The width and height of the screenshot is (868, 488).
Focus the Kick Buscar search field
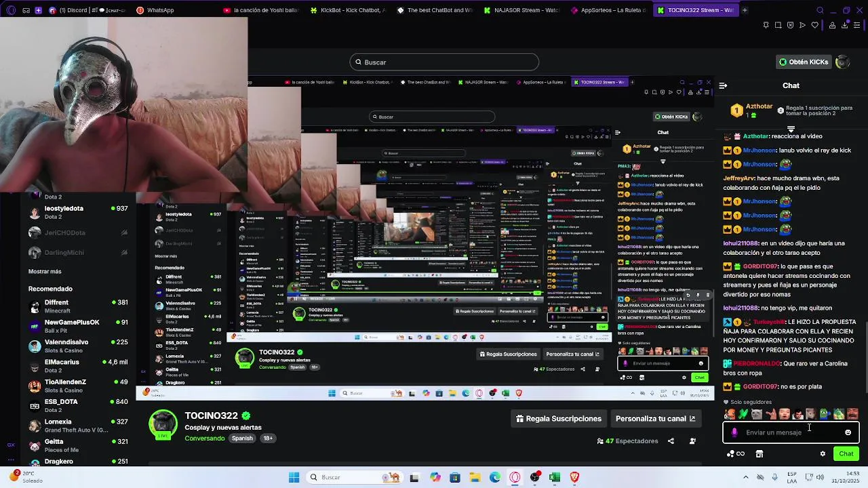(444, 62)
